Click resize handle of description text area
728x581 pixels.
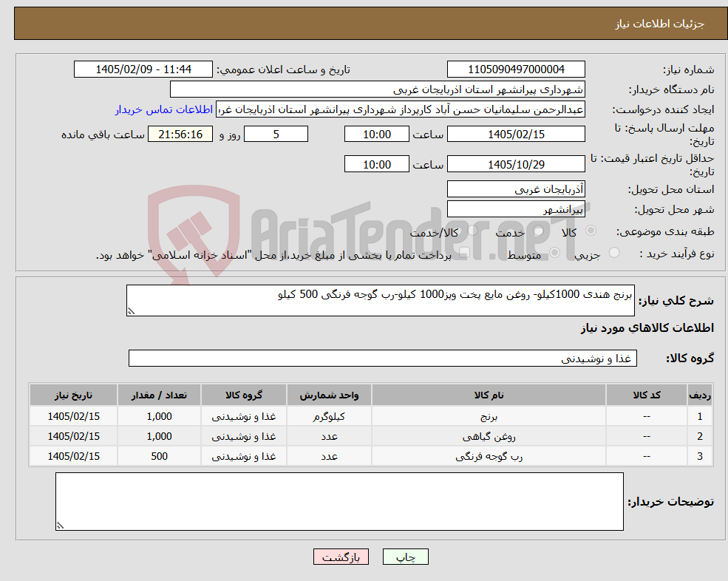[x=131, y=312]
